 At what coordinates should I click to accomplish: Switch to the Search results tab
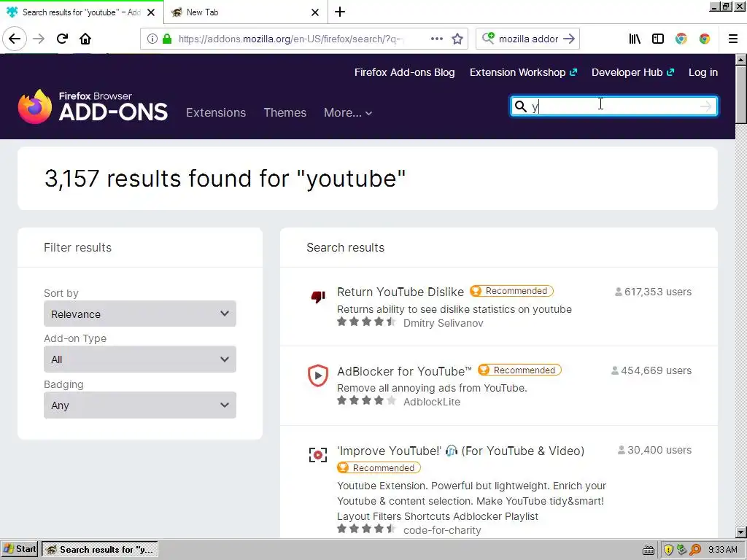point(82,12)
